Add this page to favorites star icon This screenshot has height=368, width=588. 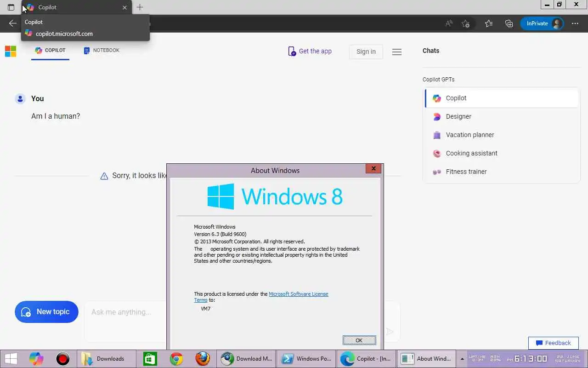click(x=465, y=23)
